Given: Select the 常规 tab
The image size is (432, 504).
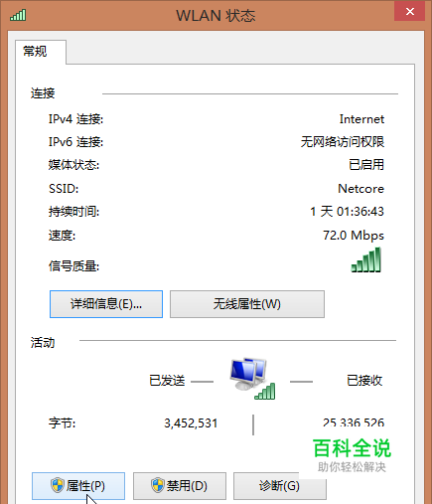Looking at the screenshot, I should point(35,52).
